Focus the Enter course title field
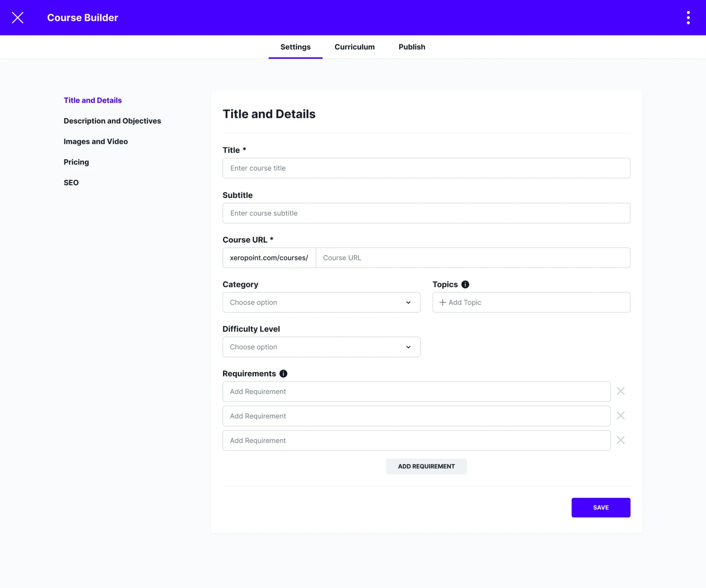706x588 pixels. [426, 168]
